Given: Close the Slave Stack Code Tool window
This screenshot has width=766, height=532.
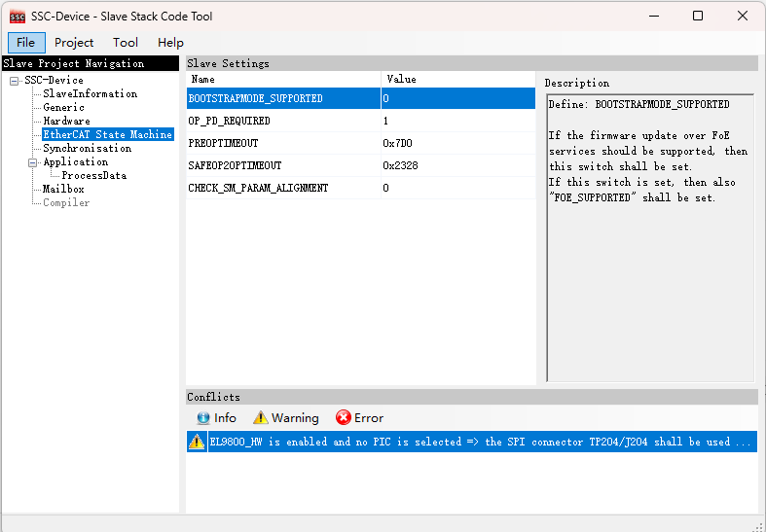Looking at the screenshot, I should tap(743, 17).
